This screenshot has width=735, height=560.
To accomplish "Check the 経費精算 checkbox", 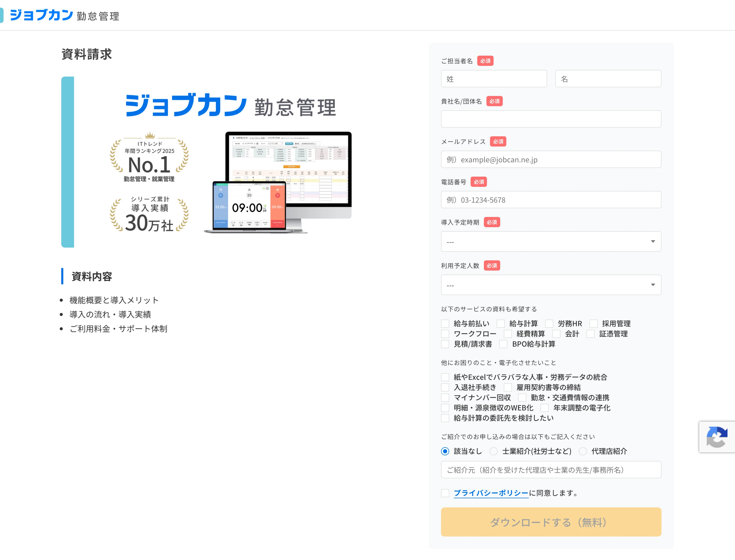I will click(508, 334).
